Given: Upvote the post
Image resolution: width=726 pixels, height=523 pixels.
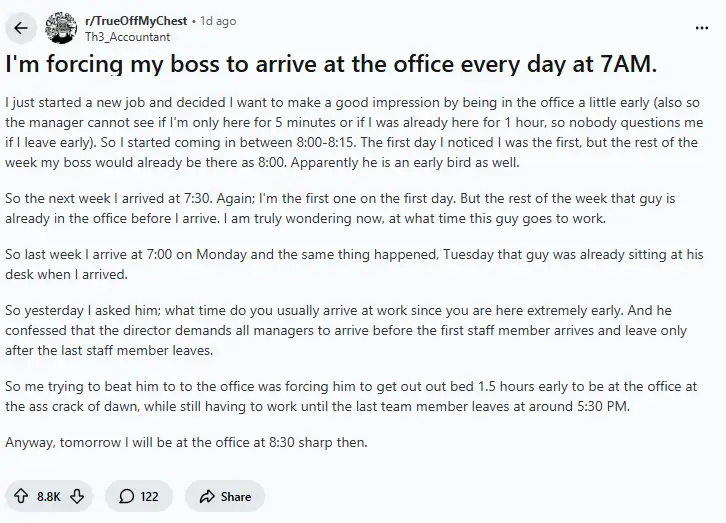Looking at the screenshot, I should click(21, 496).
